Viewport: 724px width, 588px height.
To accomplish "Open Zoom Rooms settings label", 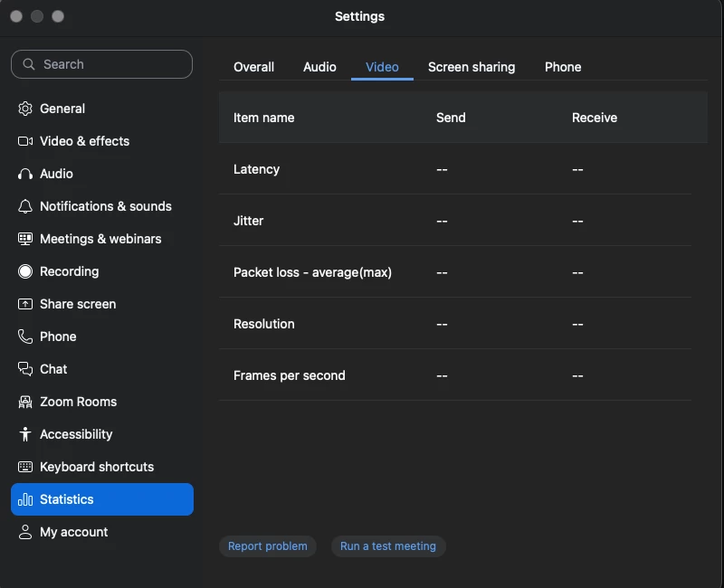I will point(79,402).
